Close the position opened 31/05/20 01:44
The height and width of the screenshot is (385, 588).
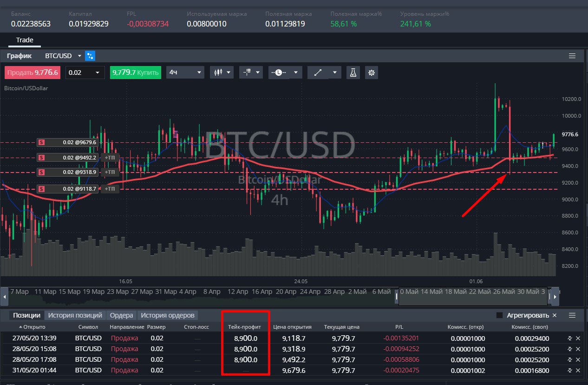tap(578, 370)
